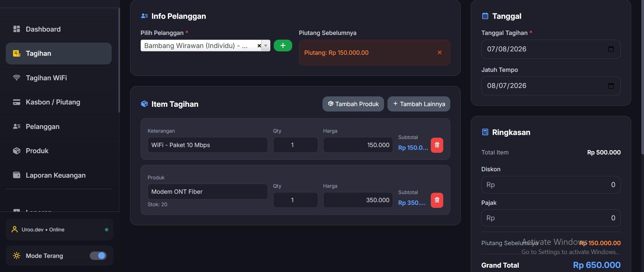Click the green add customer plus button
This screenshot has width=644, height=272.
click(x=283, y=45)
